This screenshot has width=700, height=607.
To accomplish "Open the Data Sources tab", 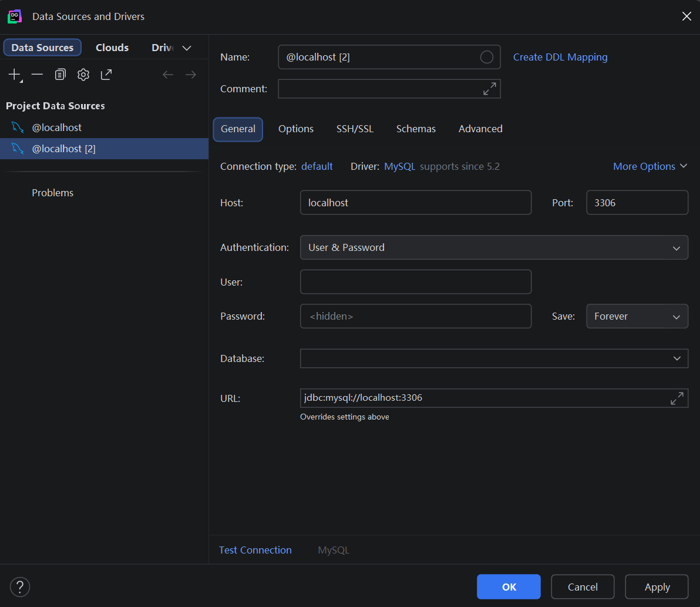I will click(x=42, y=48).
